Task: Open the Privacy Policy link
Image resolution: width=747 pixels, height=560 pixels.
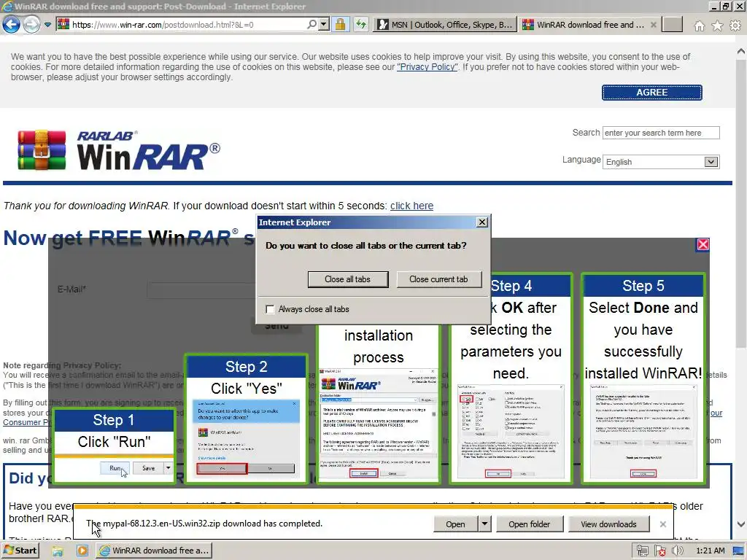Action: [427, 67]
